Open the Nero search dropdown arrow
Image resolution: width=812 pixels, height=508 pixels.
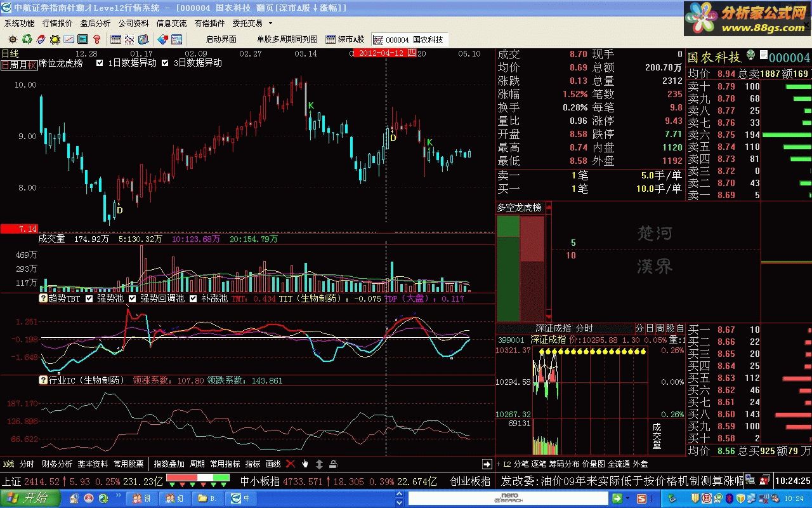click(x=627, y=498)
